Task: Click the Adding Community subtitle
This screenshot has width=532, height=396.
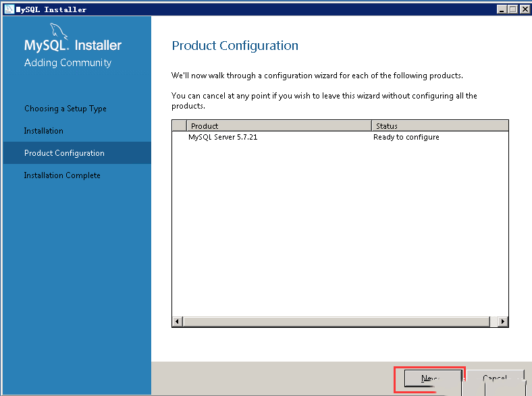Action: coord(68,63)
